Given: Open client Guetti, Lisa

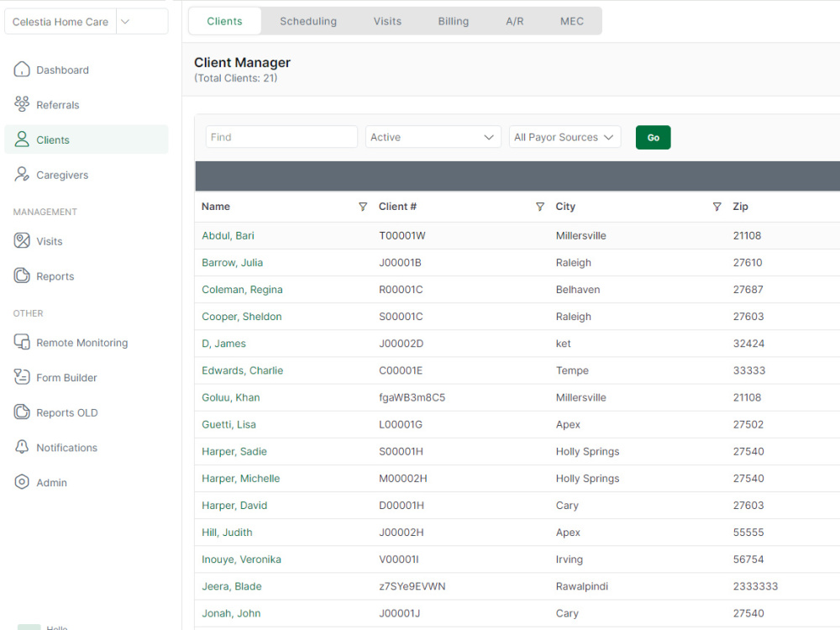Looking at the screenshot, I should pos(228,424).
